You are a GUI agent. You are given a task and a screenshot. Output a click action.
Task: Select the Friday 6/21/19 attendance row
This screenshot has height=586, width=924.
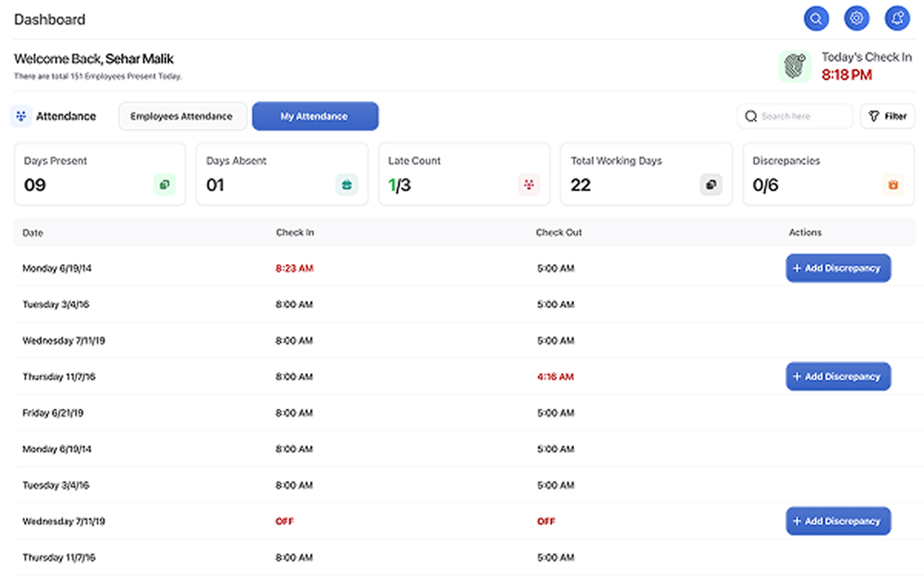pyautogui.click(x=53, y=413)
